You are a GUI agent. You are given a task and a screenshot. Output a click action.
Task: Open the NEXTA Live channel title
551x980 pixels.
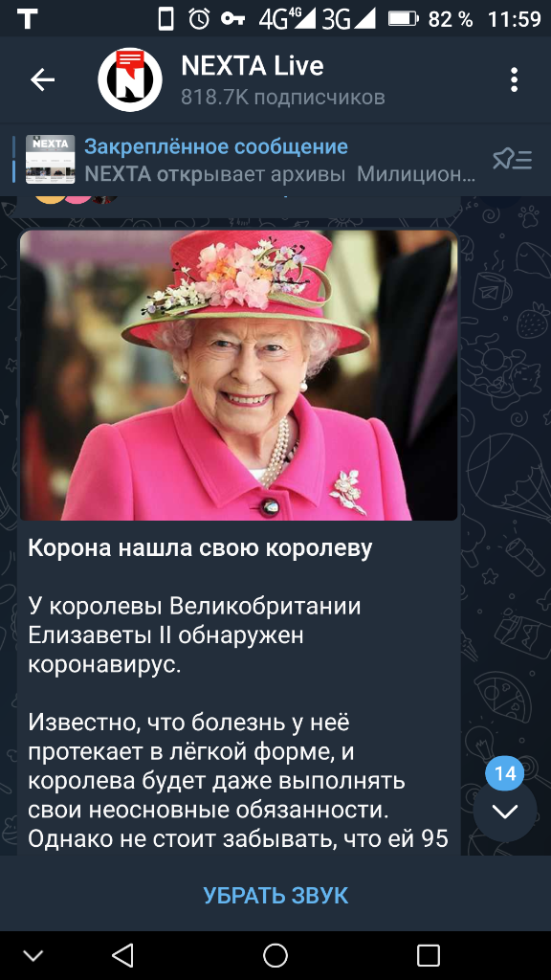coord(253,66)
